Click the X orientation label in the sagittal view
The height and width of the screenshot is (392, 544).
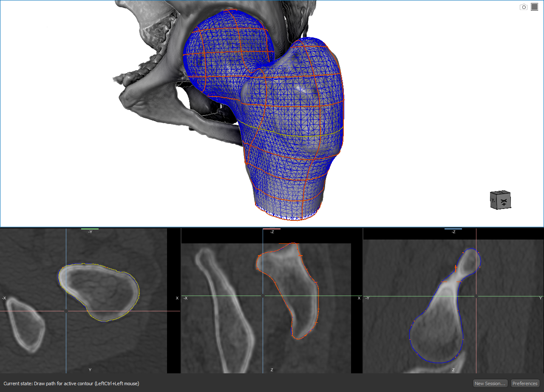coord(358,298)
